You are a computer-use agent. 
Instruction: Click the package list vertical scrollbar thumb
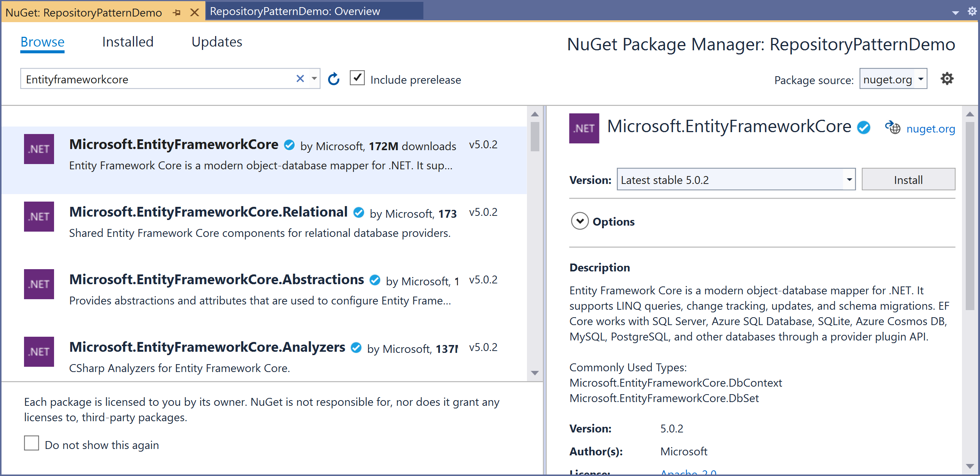click(534, 136)
